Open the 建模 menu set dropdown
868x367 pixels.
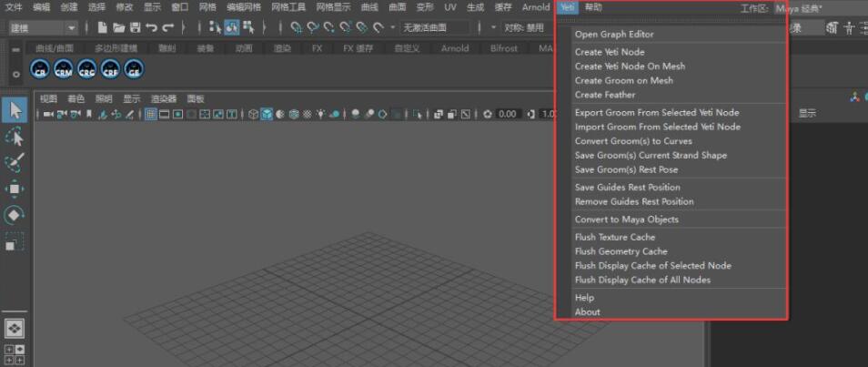(42, 28)
